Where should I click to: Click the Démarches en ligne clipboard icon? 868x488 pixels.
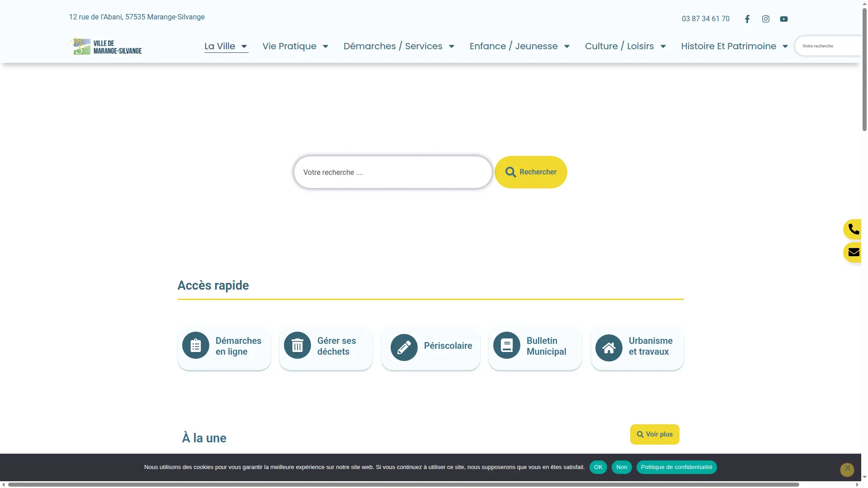click(x=196, y=346)
